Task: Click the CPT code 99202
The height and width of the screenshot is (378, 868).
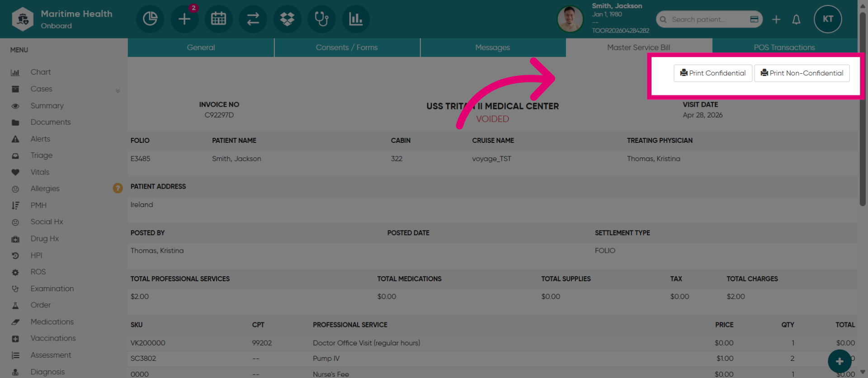Action: pos(262,343)
